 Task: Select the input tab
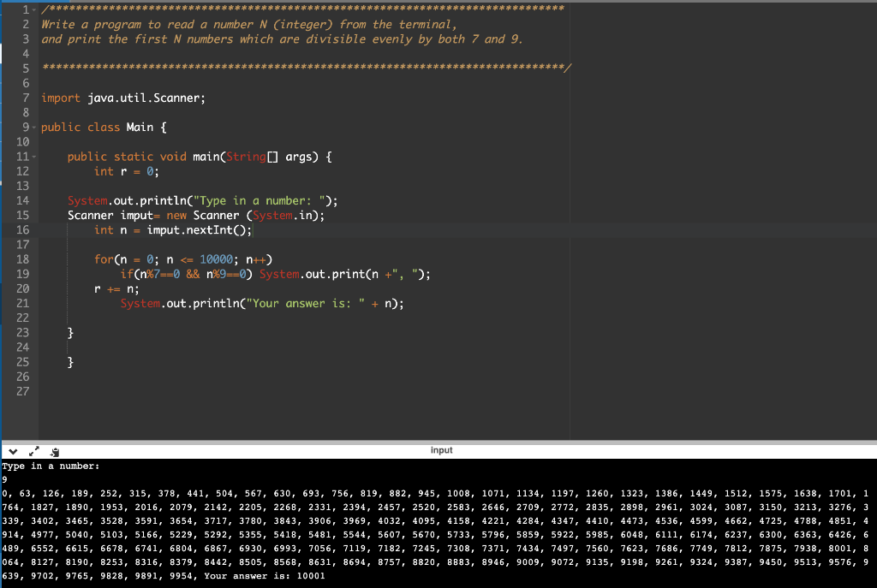click(x=442, y=450)
